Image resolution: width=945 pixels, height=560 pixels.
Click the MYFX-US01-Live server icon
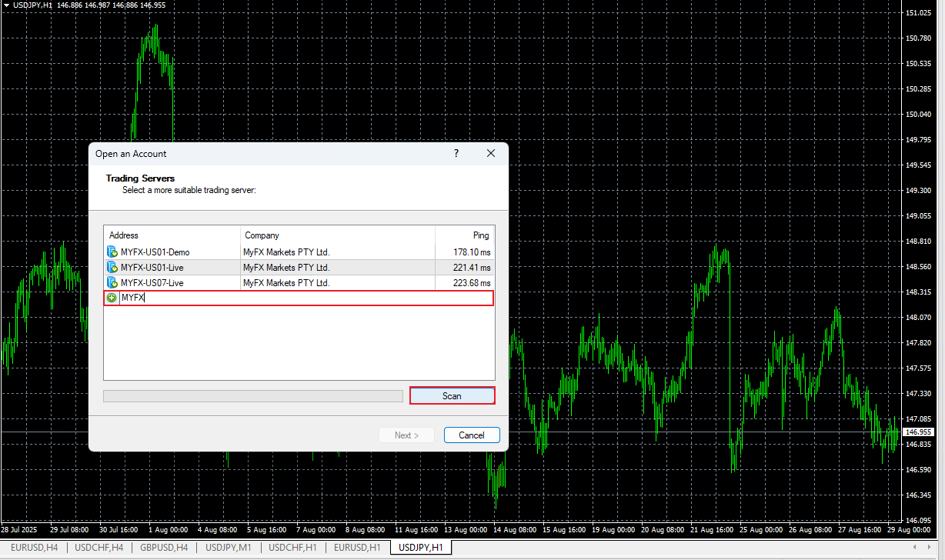(111, 267)
